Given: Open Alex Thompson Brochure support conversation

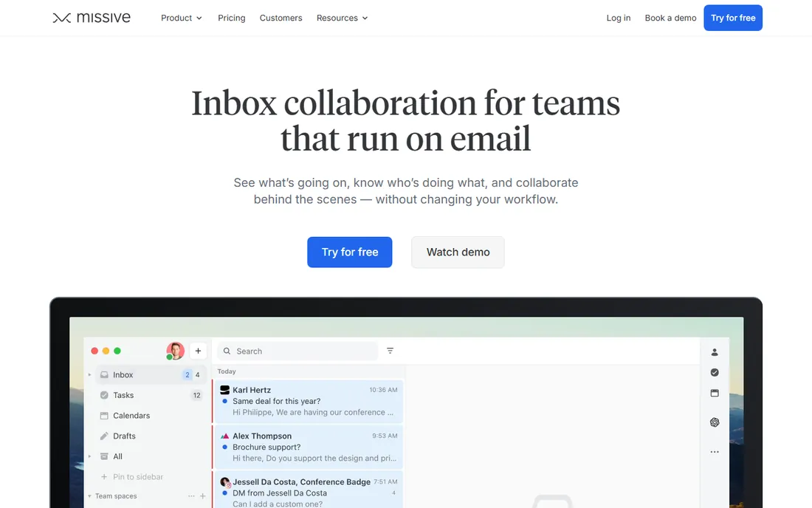Looking at the screenshot, I should tap(308, 447).
